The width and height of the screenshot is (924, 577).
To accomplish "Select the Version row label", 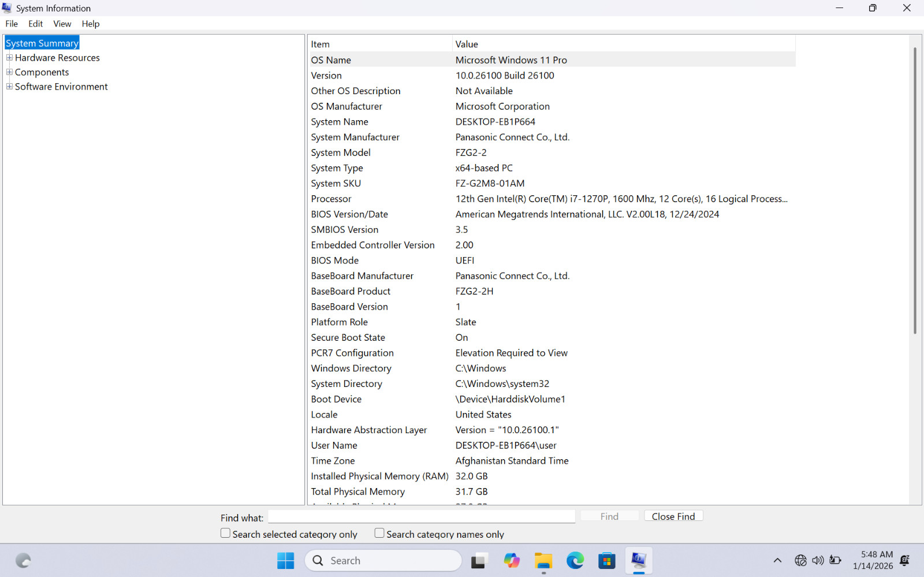I will [326, 76].
